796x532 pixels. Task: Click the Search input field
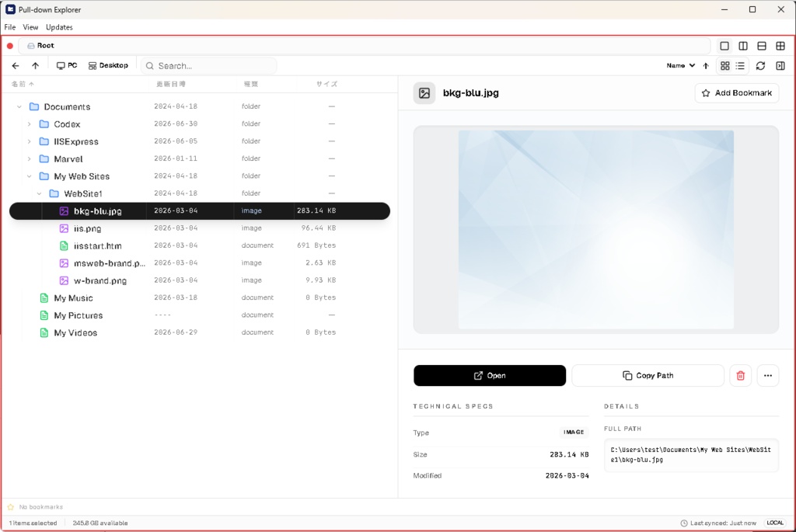click(x=208, y=66)
